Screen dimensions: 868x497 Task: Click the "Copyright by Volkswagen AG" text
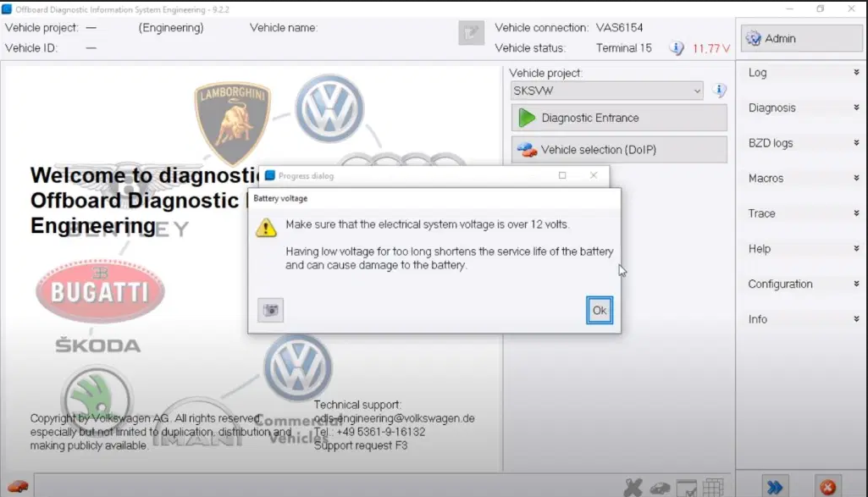(100, 418)
